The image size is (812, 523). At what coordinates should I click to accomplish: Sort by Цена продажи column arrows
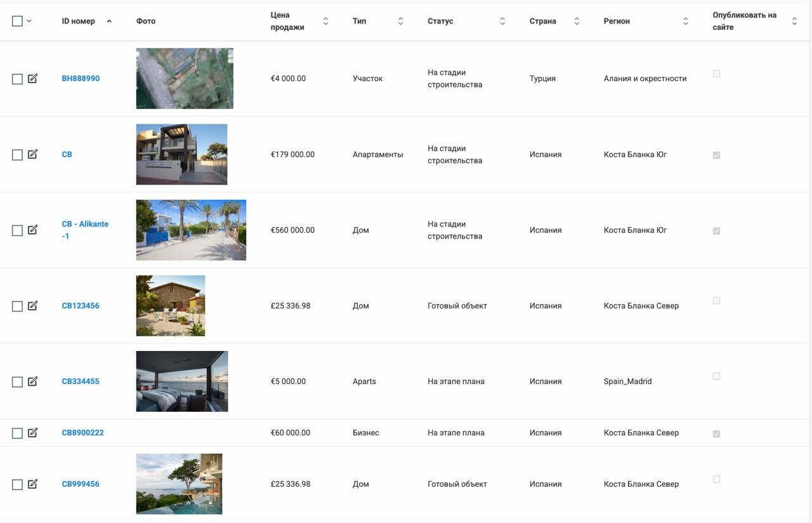(325, 21)
